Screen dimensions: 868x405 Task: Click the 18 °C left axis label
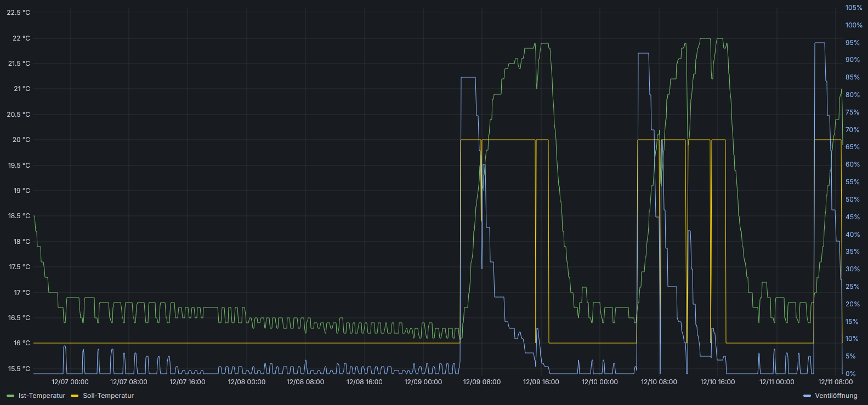click(21, 242)
